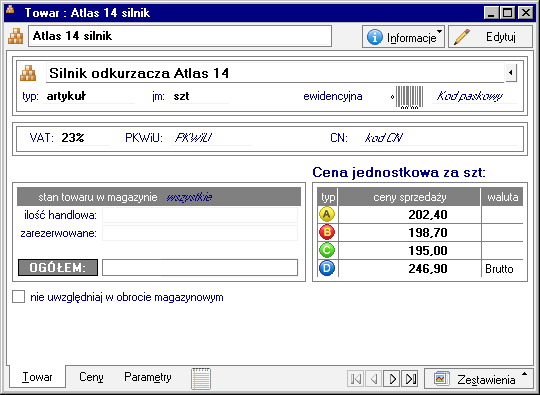Click the zarezerwowane field
Viewport: 540px width, 395px height.
point(200,233)
